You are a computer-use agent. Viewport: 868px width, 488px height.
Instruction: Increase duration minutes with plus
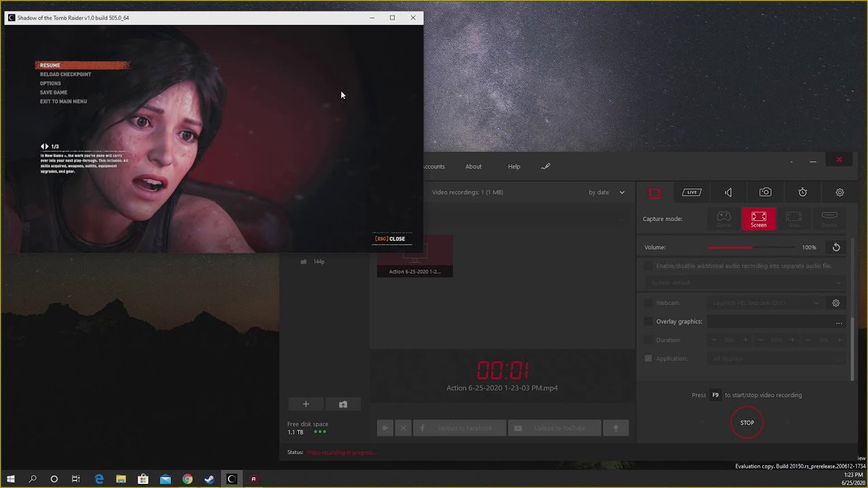(x=792, y=340)
